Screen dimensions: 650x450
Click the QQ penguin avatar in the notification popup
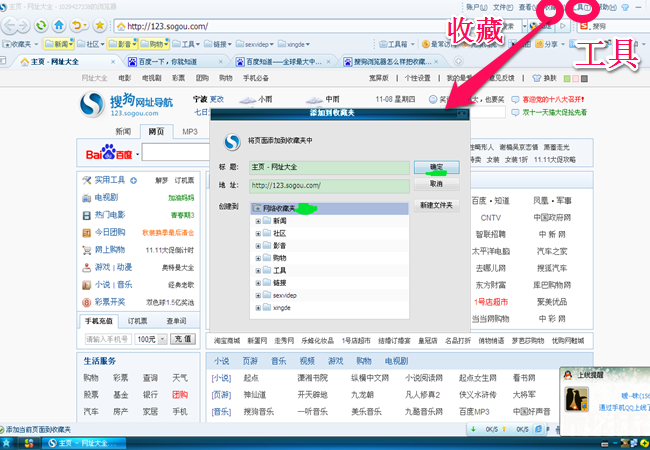[577, 399]
